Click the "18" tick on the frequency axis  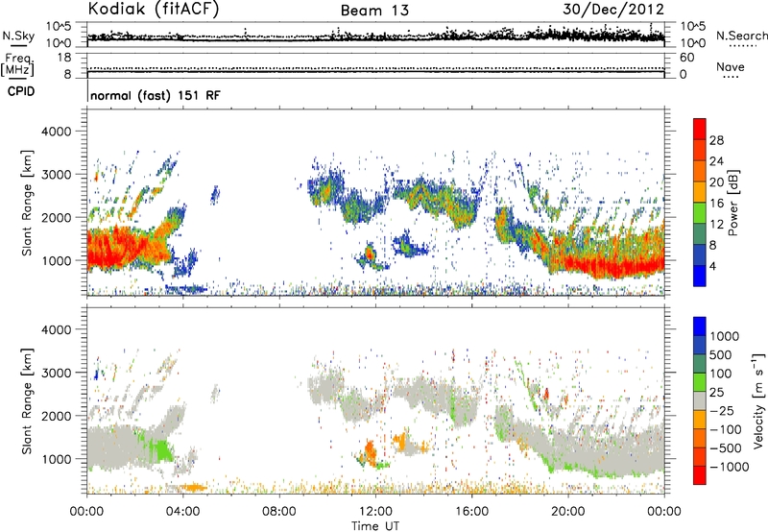pos(64,58)
